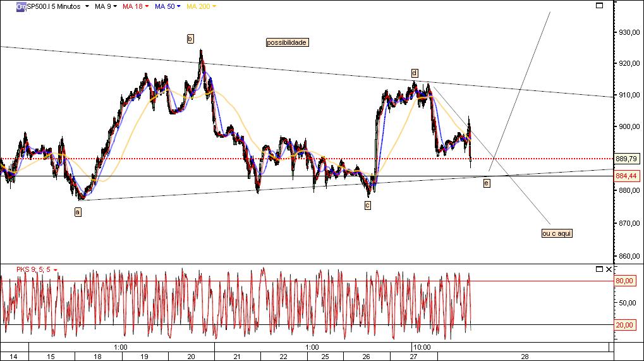
Task: Expand the MA 50 indicator dropdown
Action: coord(178,6)
